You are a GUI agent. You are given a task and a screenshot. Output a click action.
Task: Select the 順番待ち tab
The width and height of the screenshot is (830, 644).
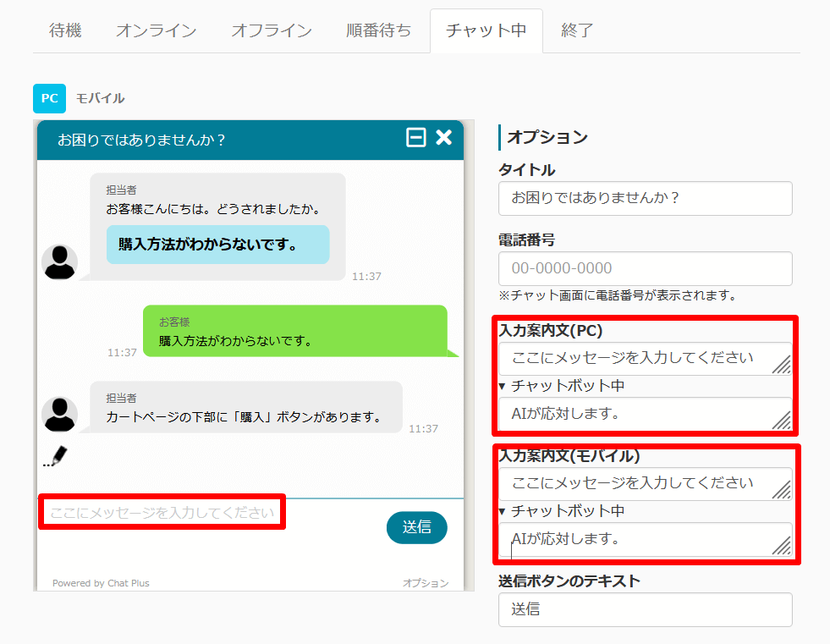378,30
